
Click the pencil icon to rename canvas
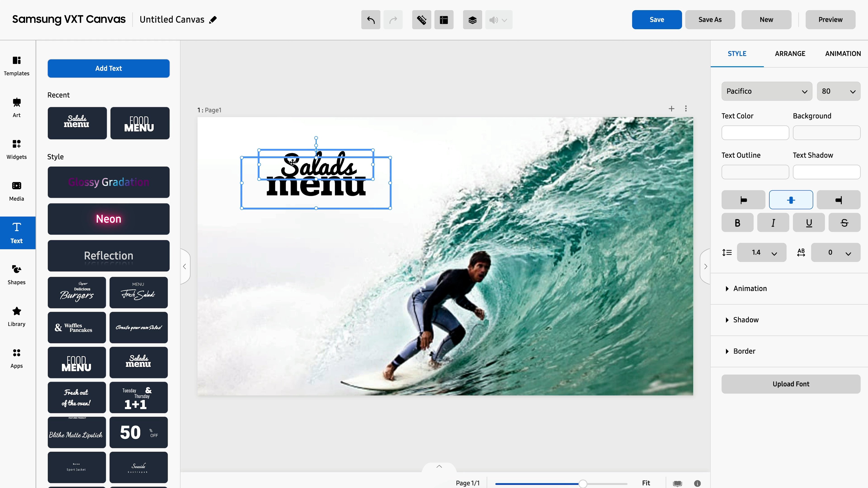click(213, 20)
